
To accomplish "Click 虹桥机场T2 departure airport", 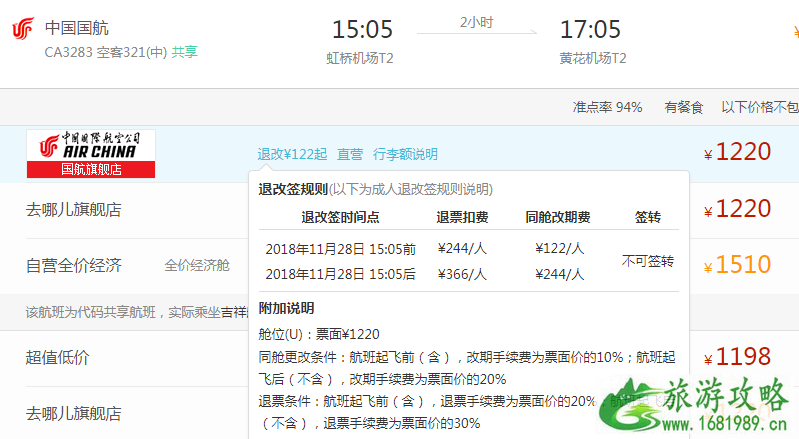I will [x=360, y=59].
